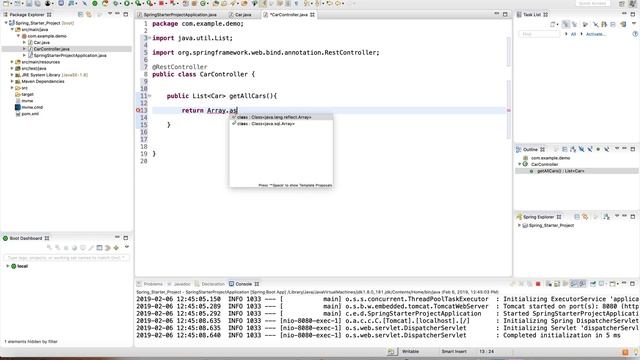
Task: Select the target folder in Package Explorer
Action: 27,94
